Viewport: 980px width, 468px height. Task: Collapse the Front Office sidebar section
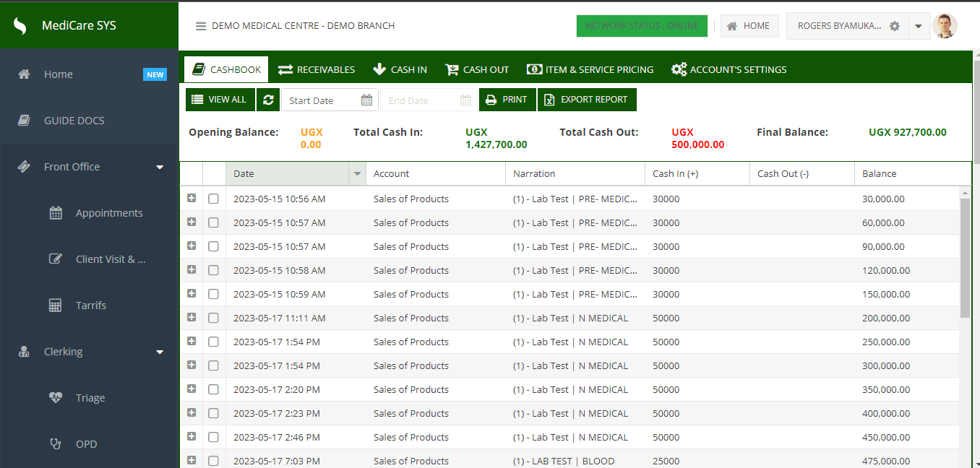(x=160, y=167)
